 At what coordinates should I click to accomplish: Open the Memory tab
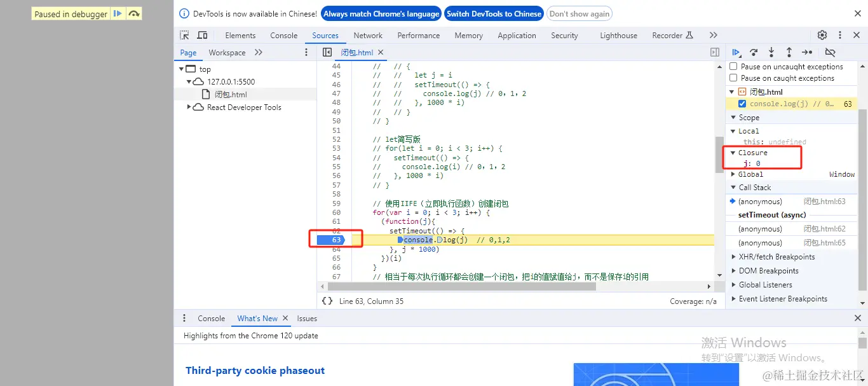[x=469, y=36]
